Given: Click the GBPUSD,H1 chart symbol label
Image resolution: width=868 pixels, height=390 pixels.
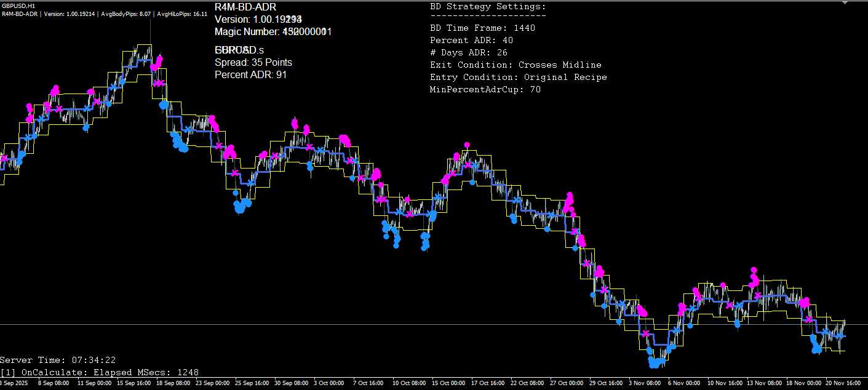Looking at the screenshot, I should [x=18, y=6].
